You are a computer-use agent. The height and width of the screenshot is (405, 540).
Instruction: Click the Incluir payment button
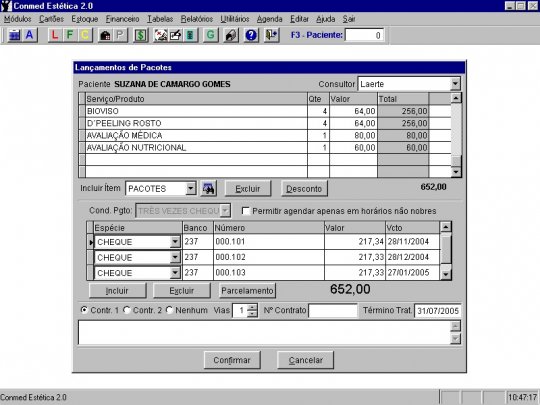click(x=117, y=291)
